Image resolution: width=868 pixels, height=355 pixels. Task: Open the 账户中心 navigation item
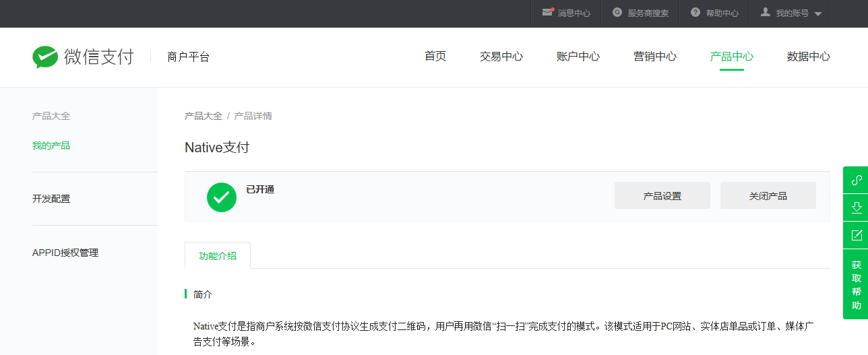click(578, 57)
